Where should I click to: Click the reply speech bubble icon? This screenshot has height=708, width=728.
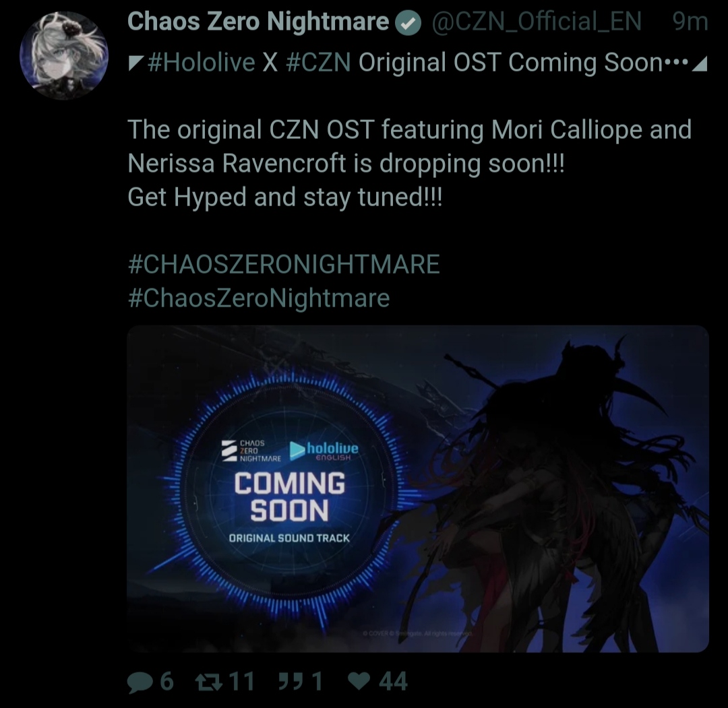pyautogui.click(x=140, y=682)
